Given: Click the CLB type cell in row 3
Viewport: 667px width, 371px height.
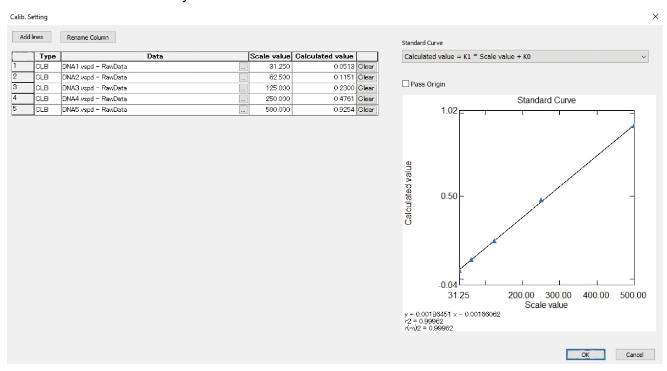Looking at the screenshot, I should coord(48,88).
